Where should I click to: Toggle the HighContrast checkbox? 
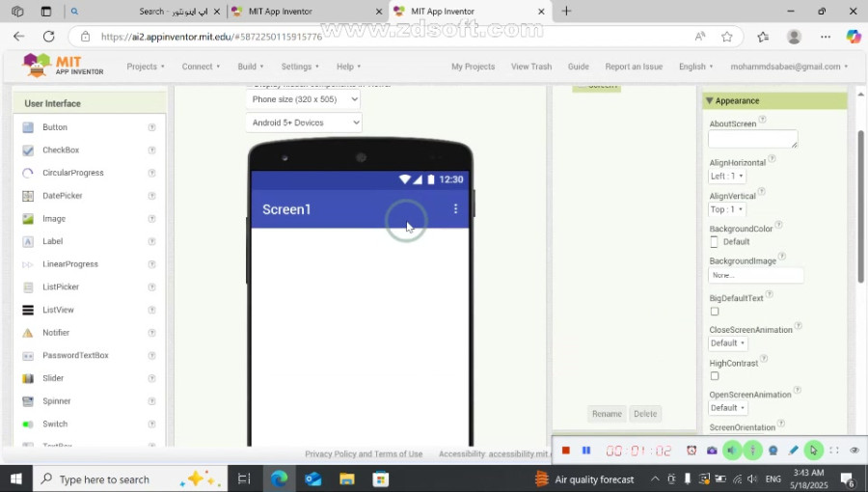pyautogui.click(x=715, y=376)
